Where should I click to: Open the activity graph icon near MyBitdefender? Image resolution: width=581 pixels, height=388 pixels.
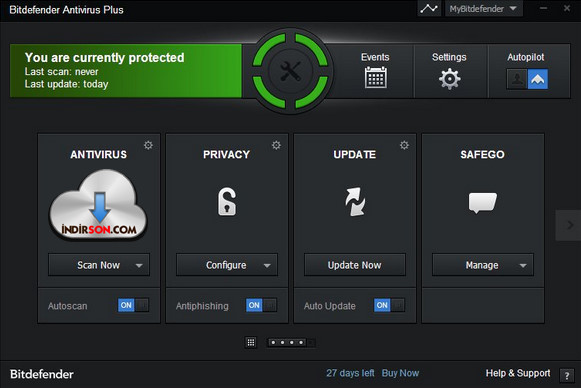(429, 8)
